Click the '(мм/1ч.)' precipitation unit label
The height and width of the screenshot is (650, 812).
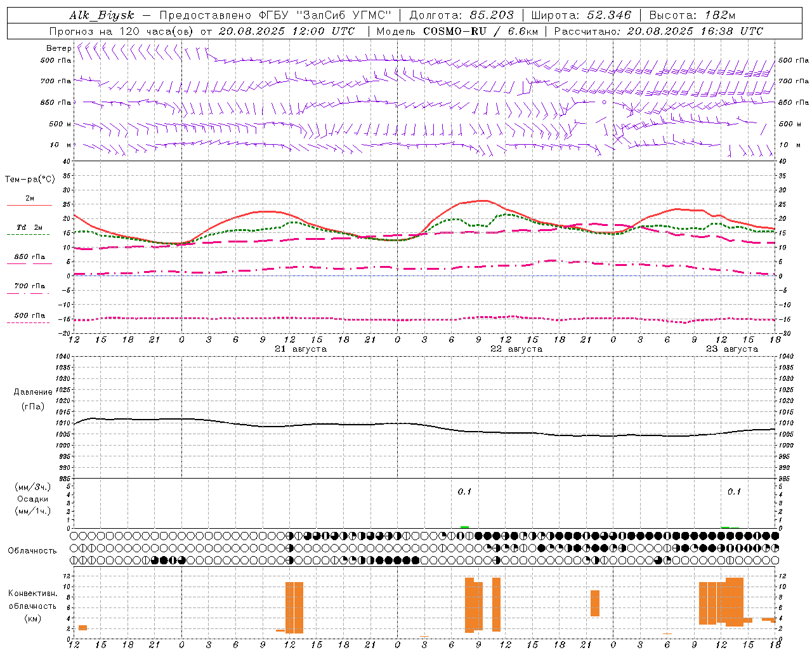click(x=33, y=511)
